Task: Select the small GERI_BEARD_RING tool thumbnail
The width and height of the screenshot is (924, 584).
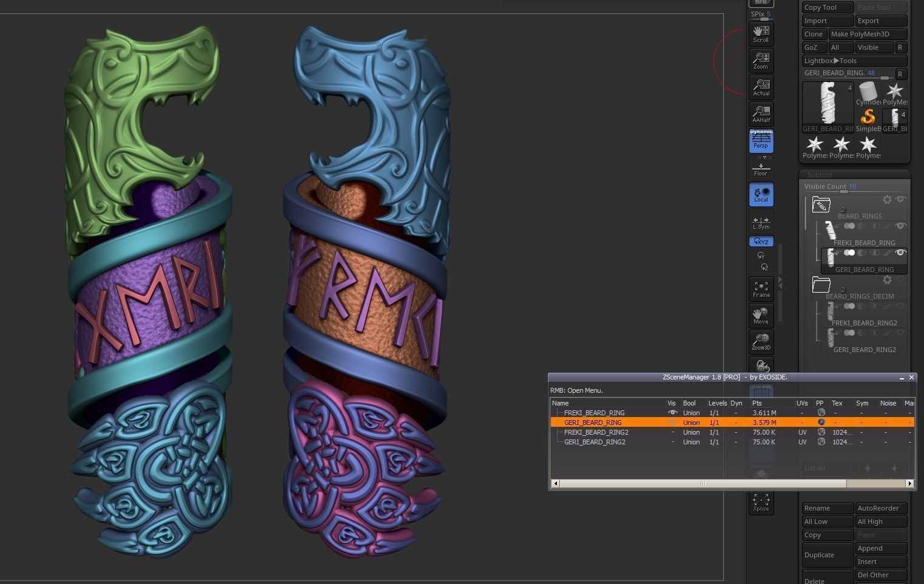Action: (x=895, y=120)
